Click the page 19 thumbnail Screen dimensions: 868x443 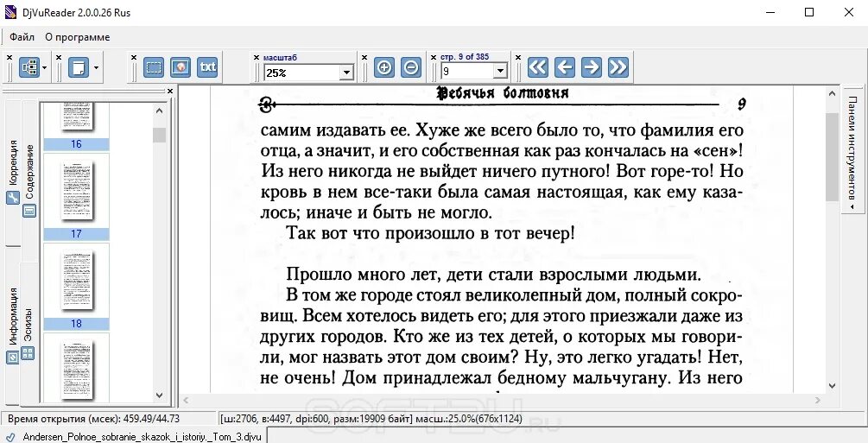[76, 367]
